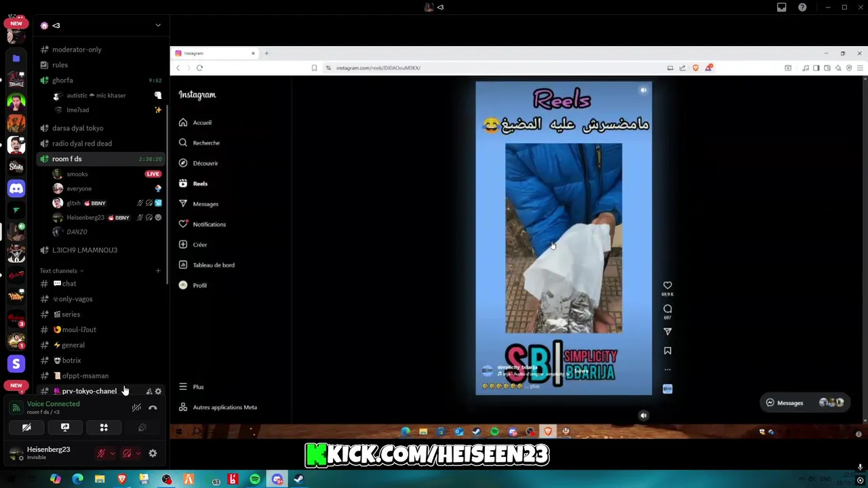Open the activities button in voice panel
Screen dimensions: 868x488
(x=104, y=428)
